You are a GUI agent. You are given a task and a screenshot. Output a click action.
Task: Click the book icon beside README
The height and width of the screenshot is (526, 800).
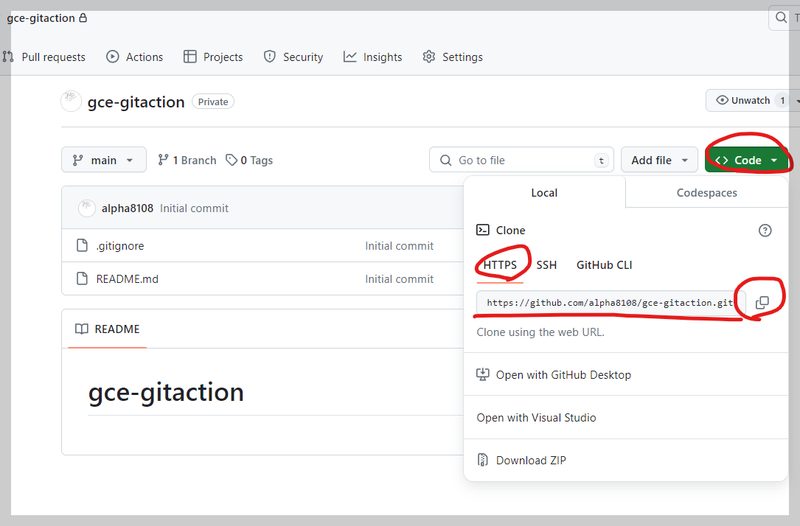tap(82, 329)
